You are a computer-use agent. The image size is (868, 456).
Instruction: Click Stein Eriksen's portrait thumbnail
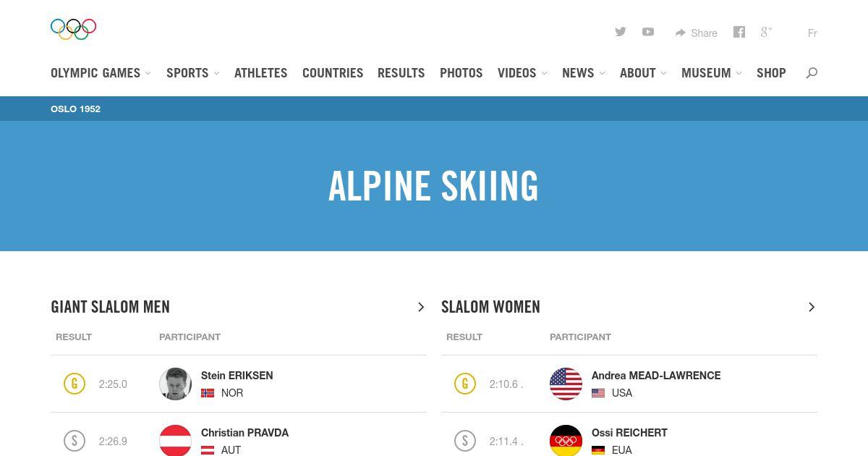175,384
